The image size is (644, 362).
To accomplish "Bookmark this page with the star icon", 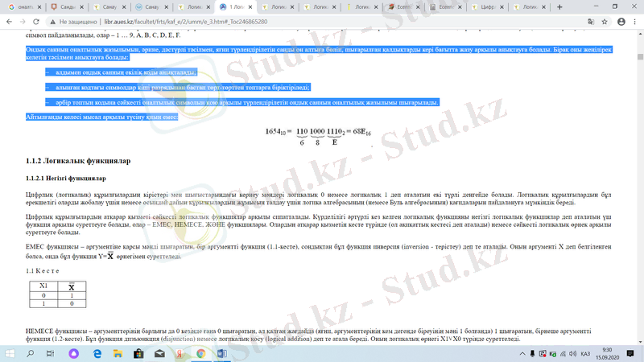I will (605, 22).
